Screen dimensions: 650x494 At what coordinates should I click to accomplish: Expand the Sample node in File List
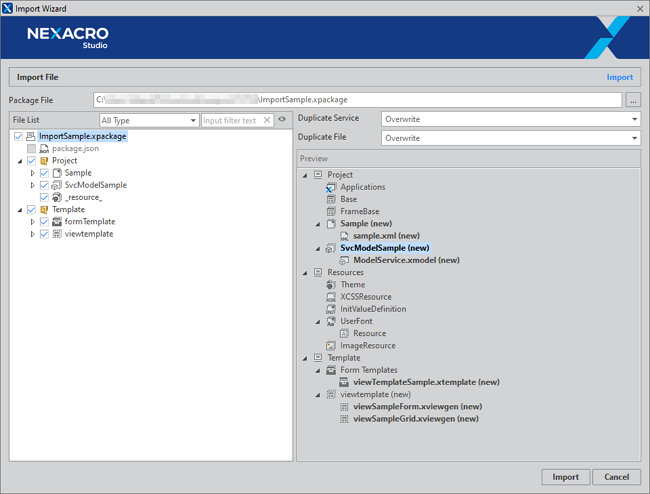pyautogui.click(x=32, y=173)
